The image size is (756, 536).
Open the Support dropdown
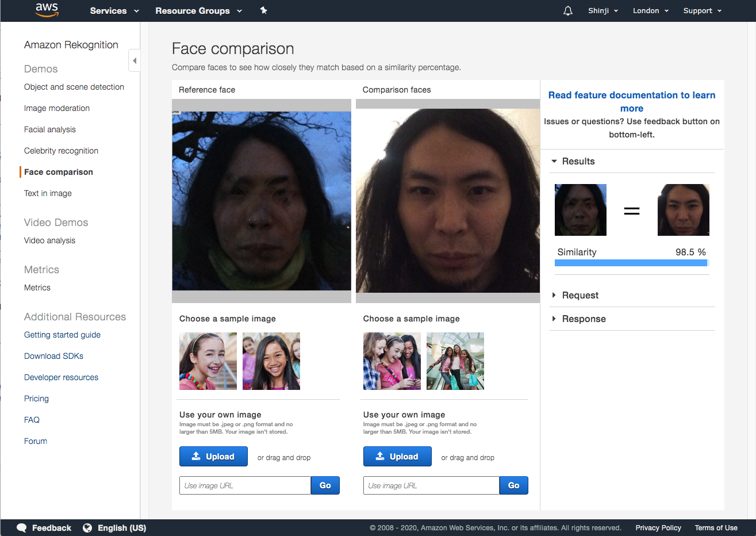pos(702,11)
